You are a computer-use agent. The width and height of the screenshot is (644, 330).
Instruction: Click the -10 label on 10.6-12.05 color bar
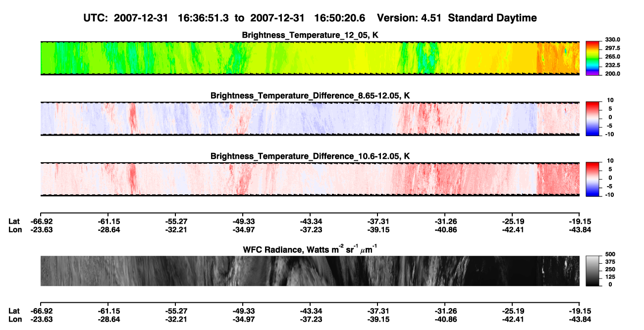tap(609, 195)
